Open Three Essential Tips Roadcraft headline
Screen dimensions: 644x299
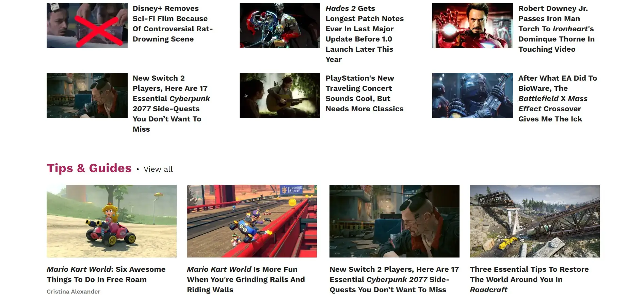529,280
